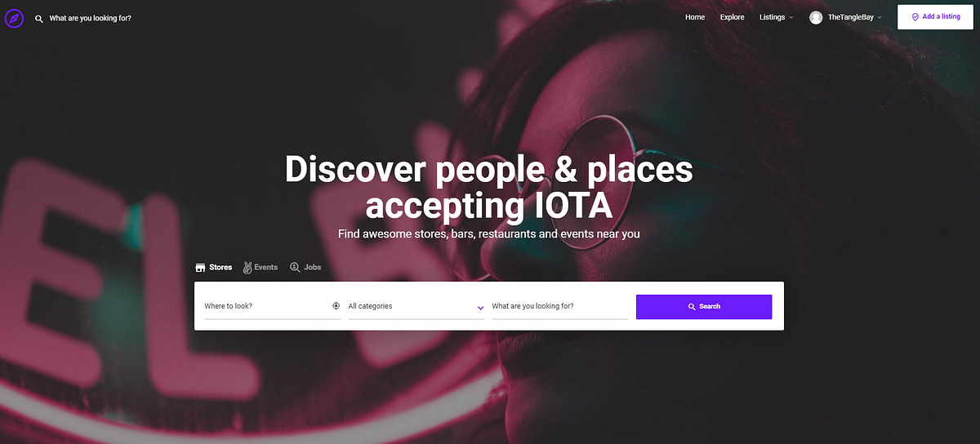Use the locate-me crosshair icon
Image resolution: width=980 pixels, height=444 pixels.
[336, 306]
